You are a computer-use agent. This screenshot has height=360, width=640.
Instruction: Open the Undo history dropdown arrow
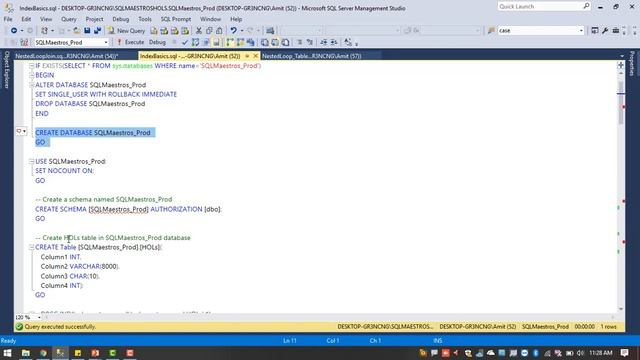(242, 31)
